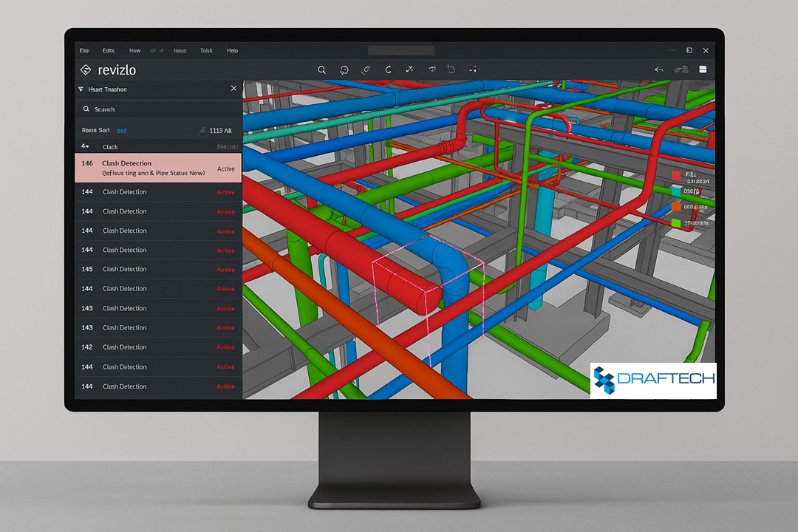Image resolution: width=798 pixels, height=532 pixels.
Task: Select the orbit rotate view icon
Action: (x=344, y=69)
